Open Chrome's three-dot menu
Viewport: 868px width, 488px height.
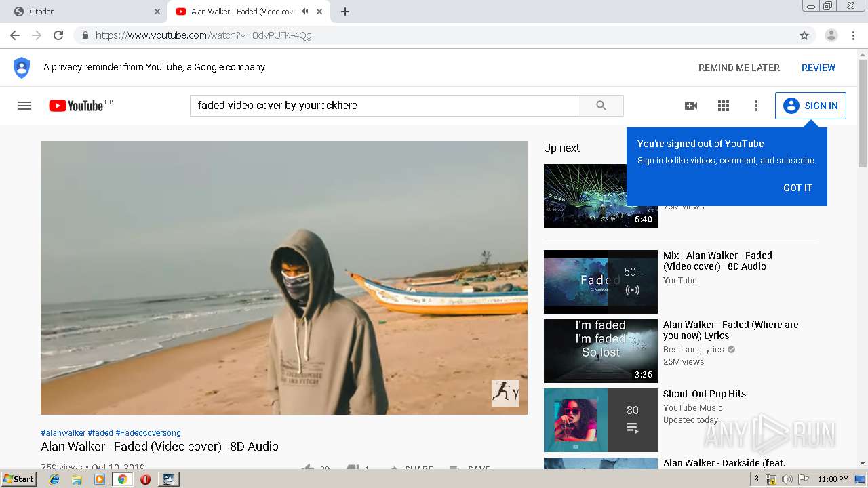(853, 35)
